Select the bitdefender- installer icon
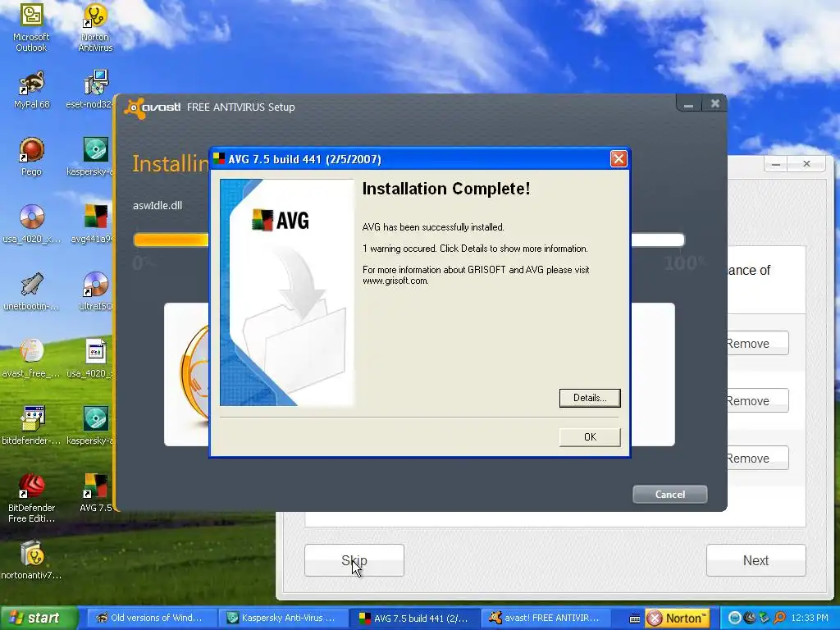The image size is (840, 630). (x=32, y=418)
